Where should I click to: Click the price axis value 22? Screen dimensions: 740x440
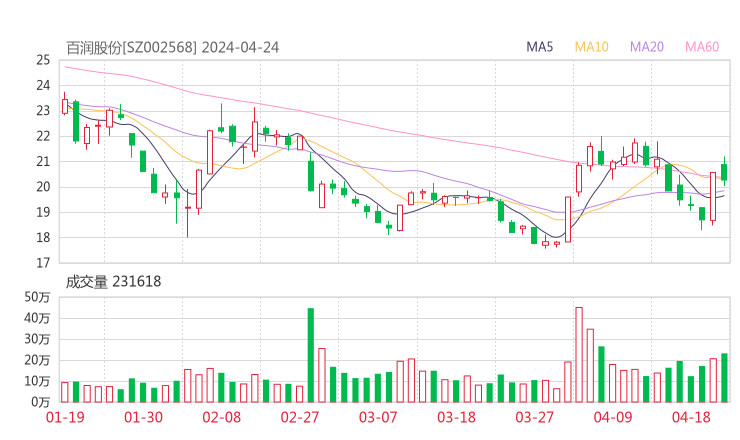point(43,136)
